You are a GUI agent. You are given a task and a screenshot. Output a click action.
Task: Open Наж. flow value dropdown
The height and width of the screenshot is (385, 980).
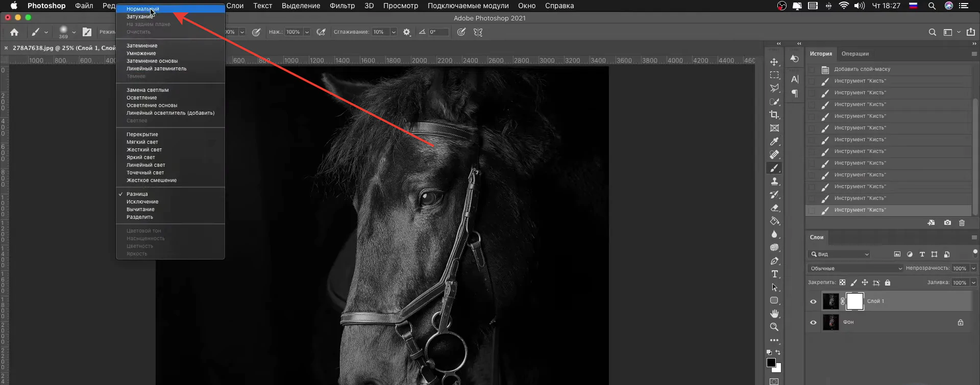pyautogui.click(x=307, y=32)
